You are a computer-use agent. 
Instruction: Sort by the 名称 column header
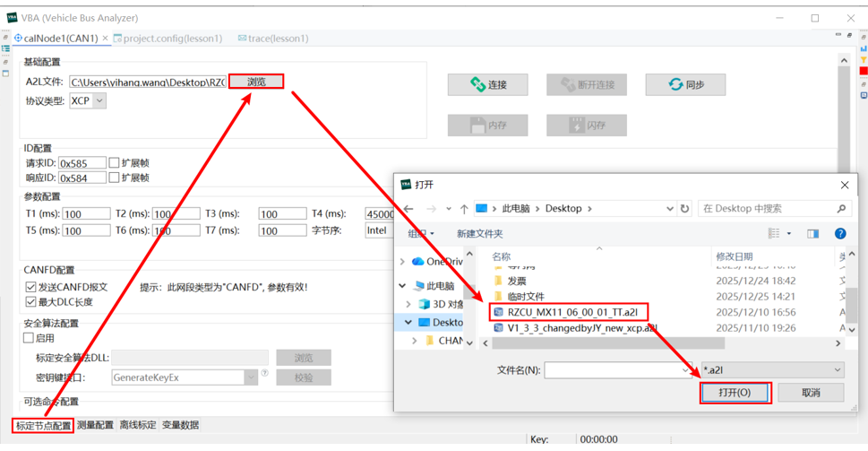point(501,256)
